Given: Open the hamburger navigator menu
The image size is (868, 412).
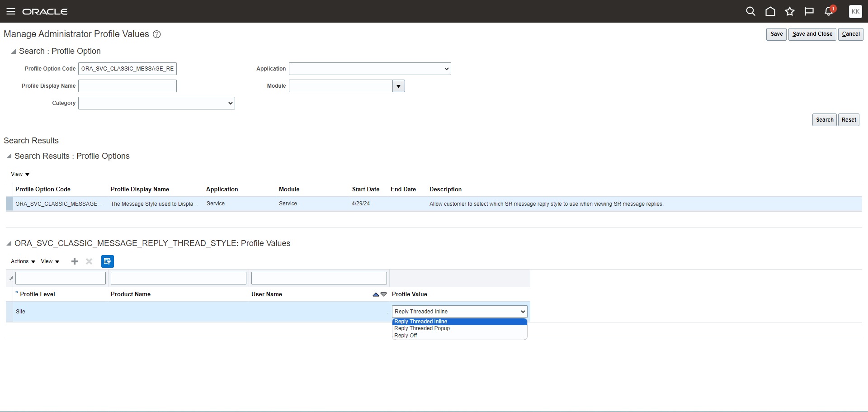Looking at the screenshot, I should coord(11,11).
